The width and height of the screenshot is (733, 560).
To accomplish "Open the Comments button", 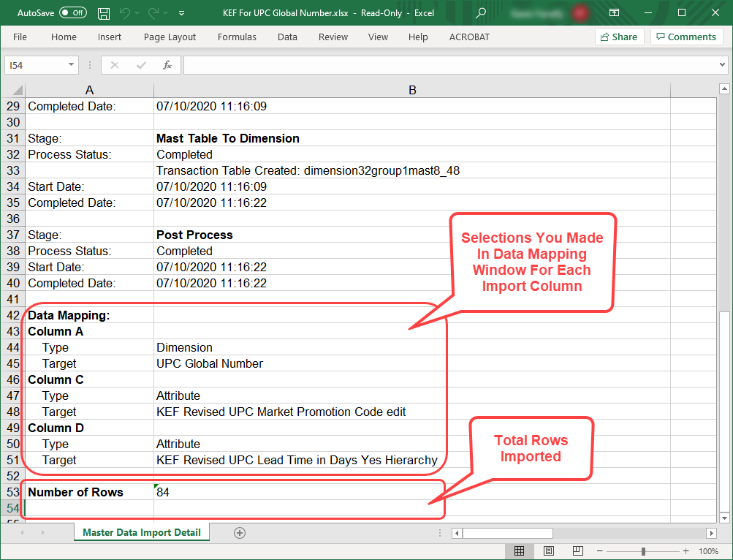I will (x=685, y=37).
